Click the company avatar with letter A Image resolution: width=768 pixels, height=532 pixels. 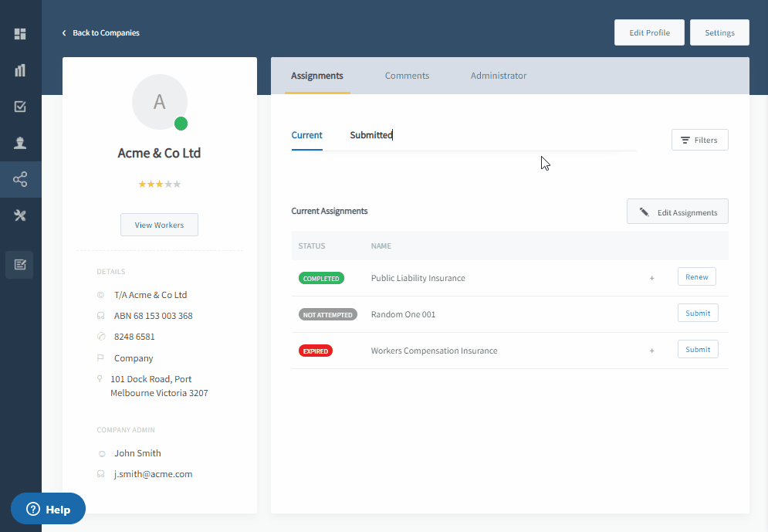tap(159, 102)
